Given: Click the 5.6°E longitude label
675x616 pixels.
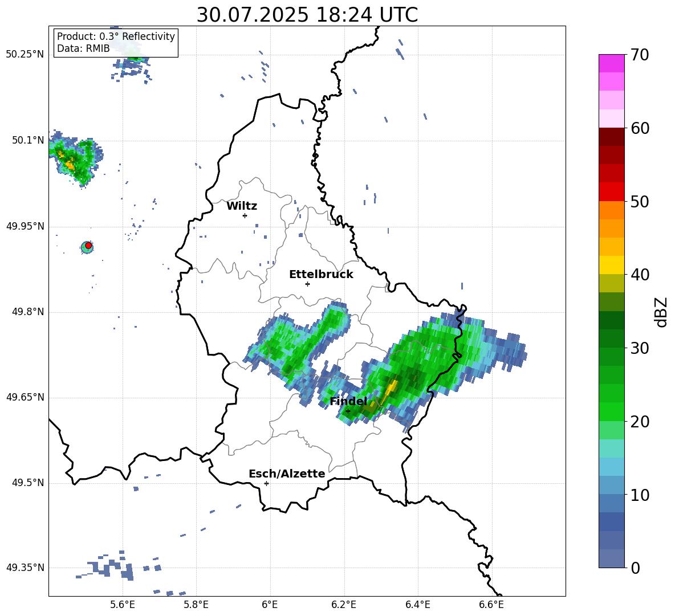Looking at the screenshot, I should 123,605.
